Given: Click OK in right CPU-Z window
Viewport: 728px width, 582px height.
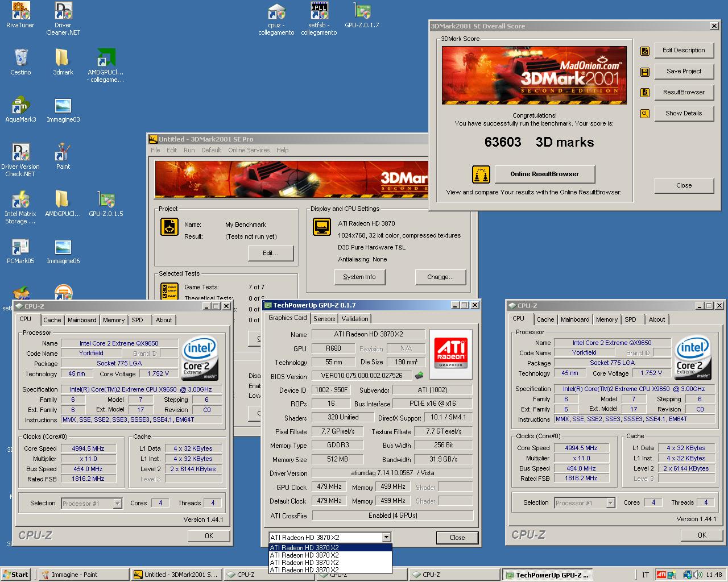Looking at the screenshot, I should pos(702,535).
